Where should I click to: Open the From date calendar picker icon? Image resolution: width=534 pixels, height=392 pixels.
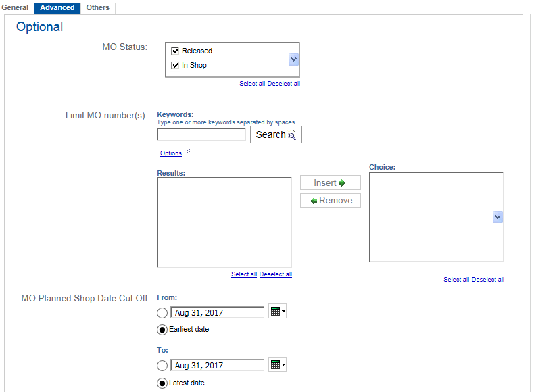(277, 312)
